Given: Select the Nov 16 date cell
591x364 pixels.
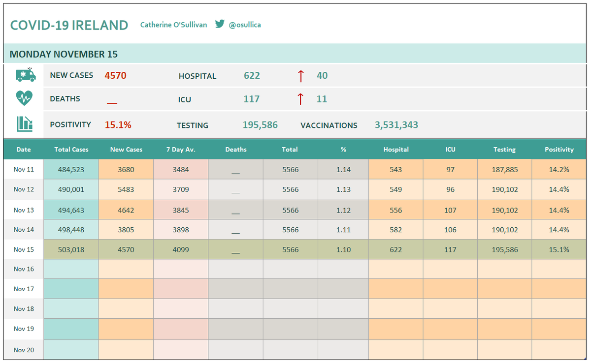Looking at the screenshot, I should (x=24, y=269).
